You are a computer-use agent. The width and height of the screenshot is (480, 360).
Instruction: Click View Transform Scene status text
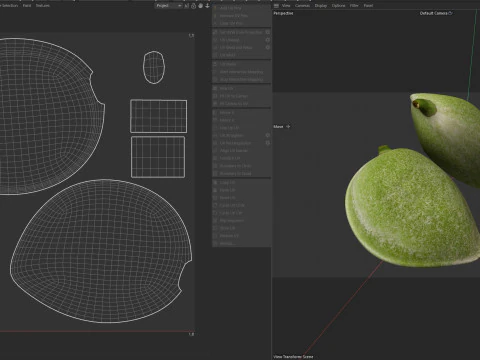pyautogui.click(x=293, y=357)
